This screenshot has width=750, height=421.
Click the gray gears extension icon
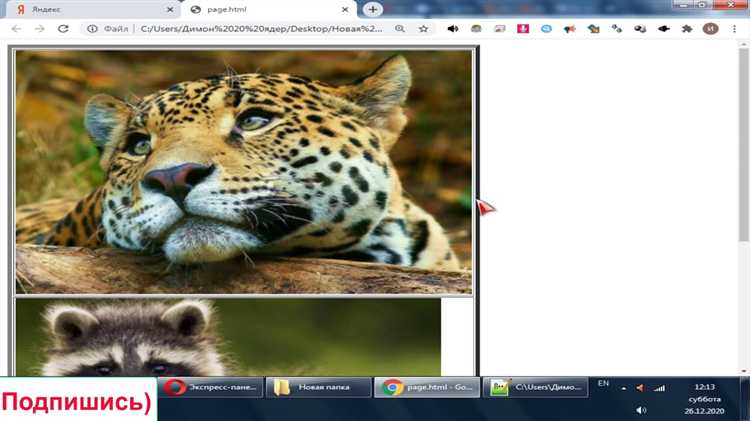pyautogui.click(x=617, y=29)
